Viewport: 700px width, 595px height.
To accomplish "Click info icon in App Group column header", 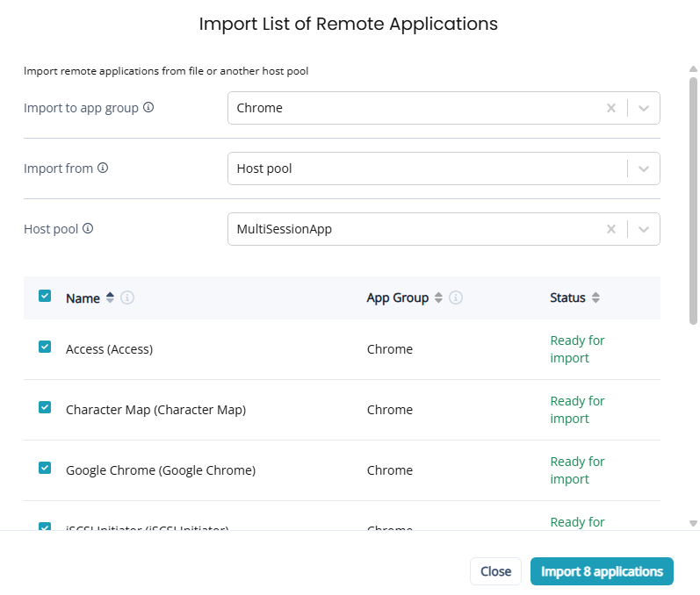I will [456, 298].
